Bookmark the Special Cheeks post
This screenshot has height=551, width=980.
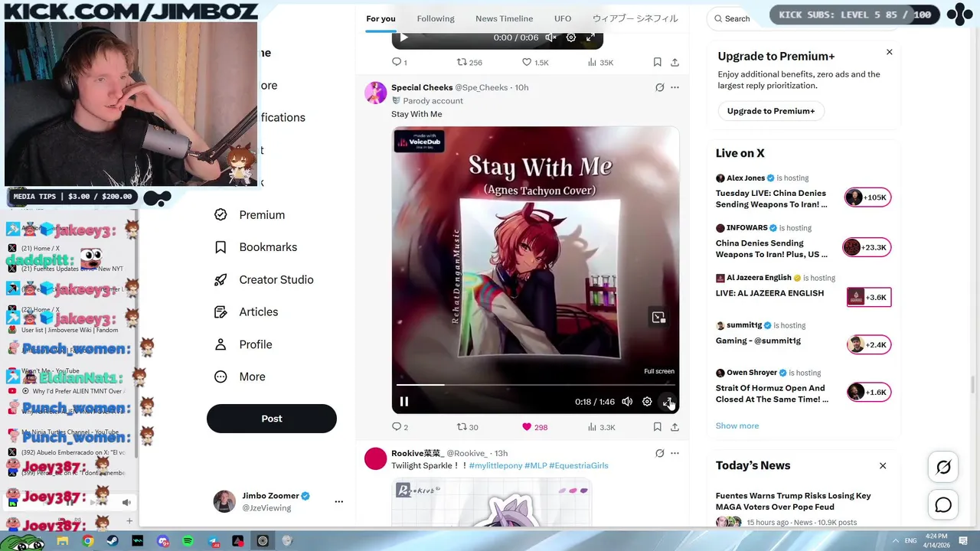click(x=657, y=427)
